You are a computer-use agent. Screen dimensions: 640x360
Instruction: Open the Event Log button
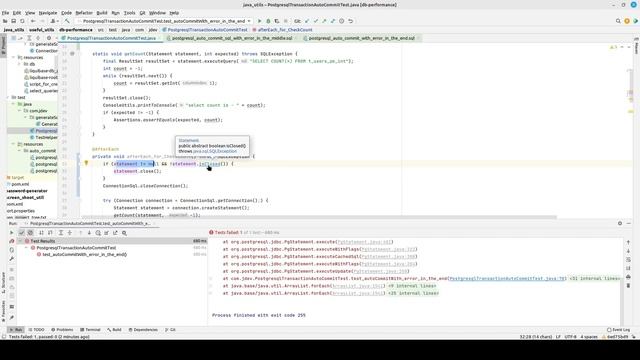coord(618,329)
